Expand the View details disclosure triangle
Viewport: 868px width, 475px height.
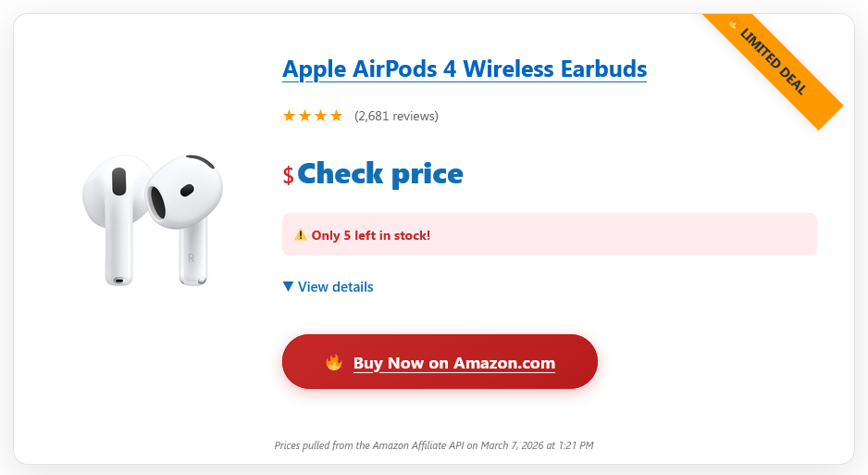[288, 287]
